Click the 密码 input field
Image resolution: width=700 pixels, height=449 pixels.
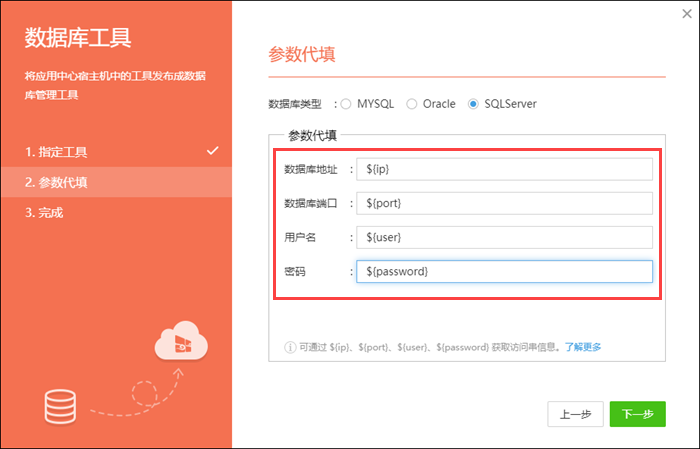coord(504,271)
